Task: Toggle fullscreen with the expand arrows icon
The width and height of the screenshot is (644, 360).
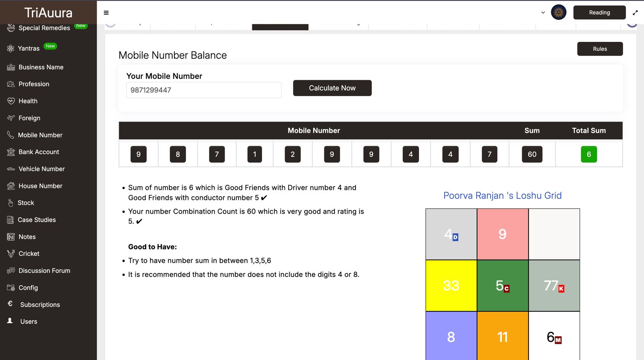Action: pyautogui.click(x=635, y=13)
